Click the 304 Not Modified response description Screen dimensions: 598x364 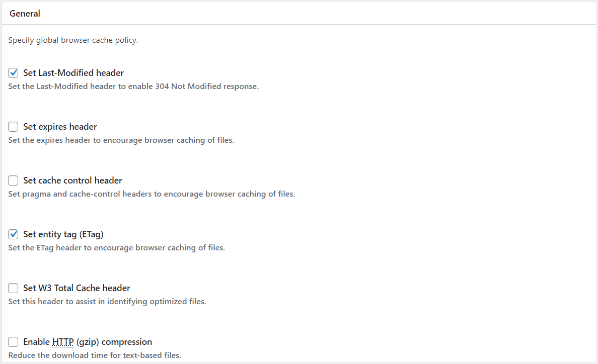[x=133, y=86]
